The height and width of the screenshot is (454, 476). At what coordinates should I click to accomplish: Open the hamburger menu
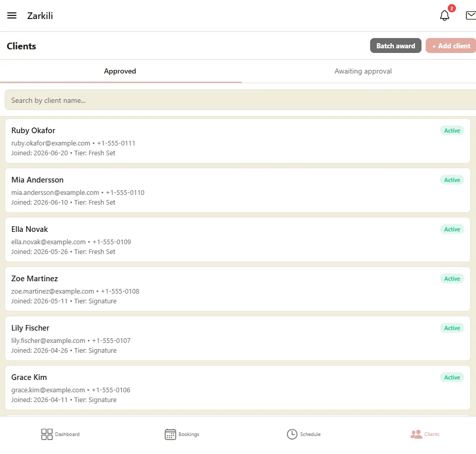[12, 15]
